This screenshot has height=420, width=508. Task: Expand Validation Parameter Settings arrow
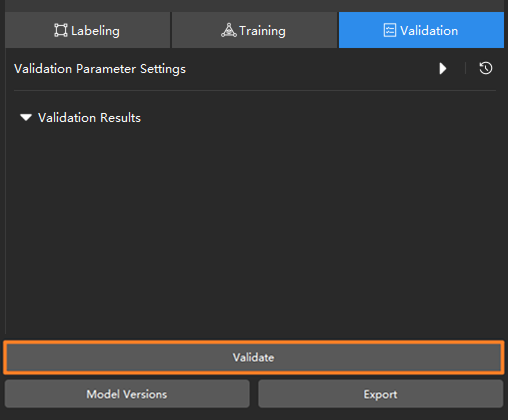point(443,69)
